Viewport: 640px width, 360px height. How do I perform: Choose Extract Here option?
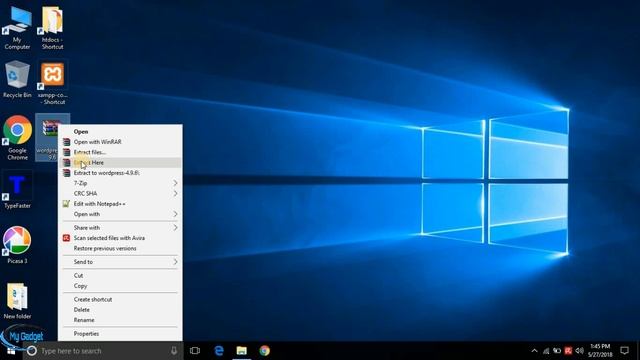tap(120, 162)
